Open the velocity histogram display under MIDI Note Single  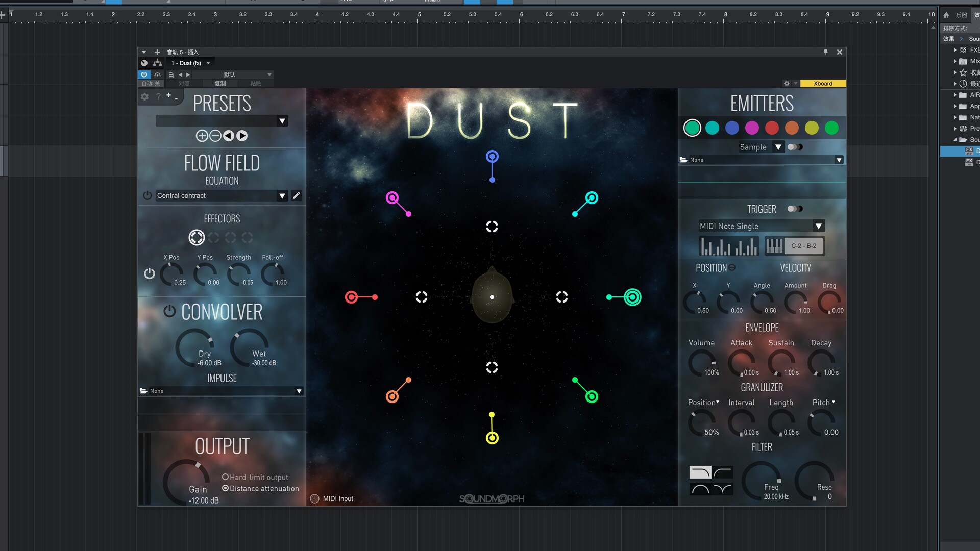(x=729, y=246)
